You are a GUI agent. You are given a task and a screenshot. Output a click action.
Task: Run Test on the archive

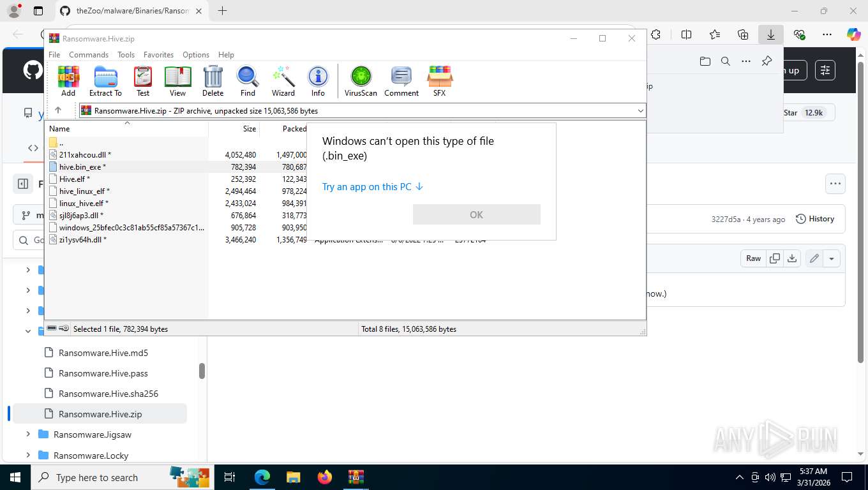pos(143,81)
